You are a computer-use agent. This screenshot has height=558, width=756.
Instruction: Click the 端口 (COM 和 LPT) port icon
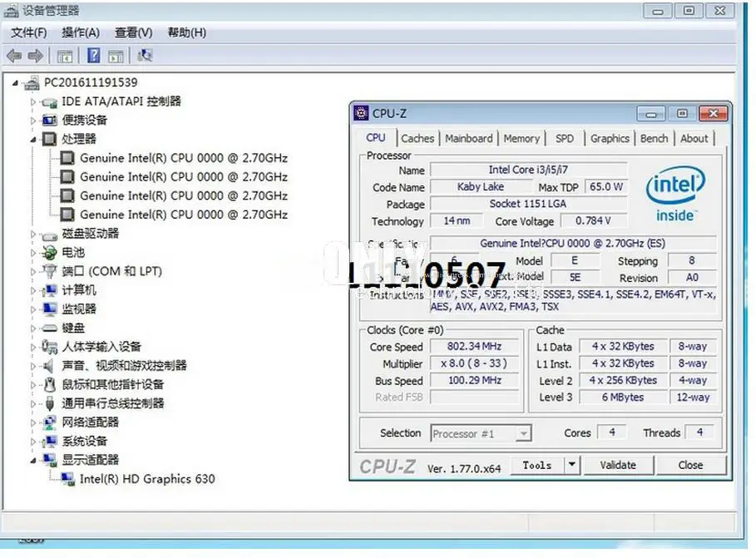49,271
